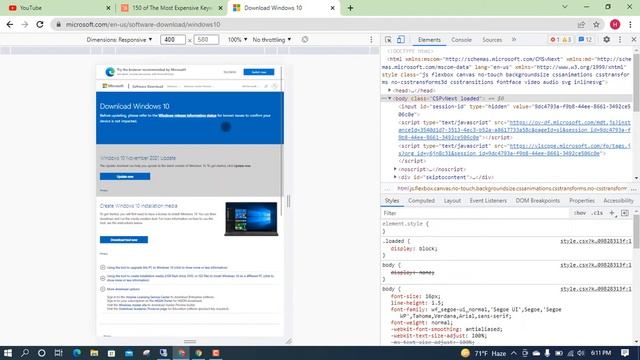Click the browser forward arrow
This screenshot has width=640, height=360.
pos(24,24)
